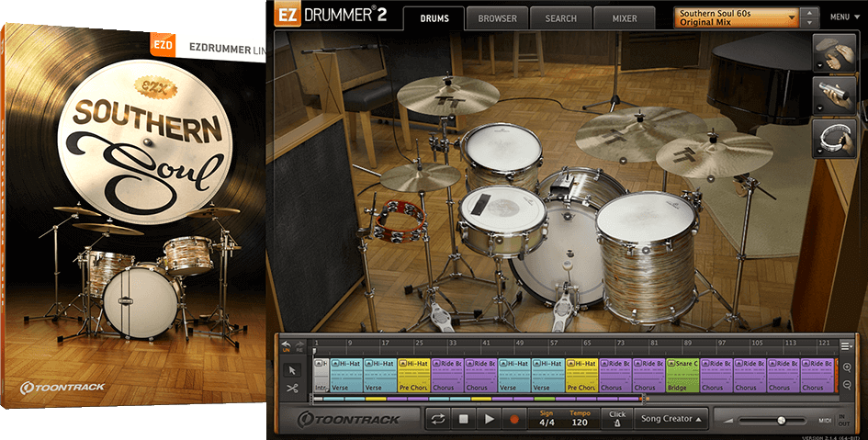Open the Southern Soul 60s preset dropdown
Screen dimensions: 868x440
(x=737, y=17)
